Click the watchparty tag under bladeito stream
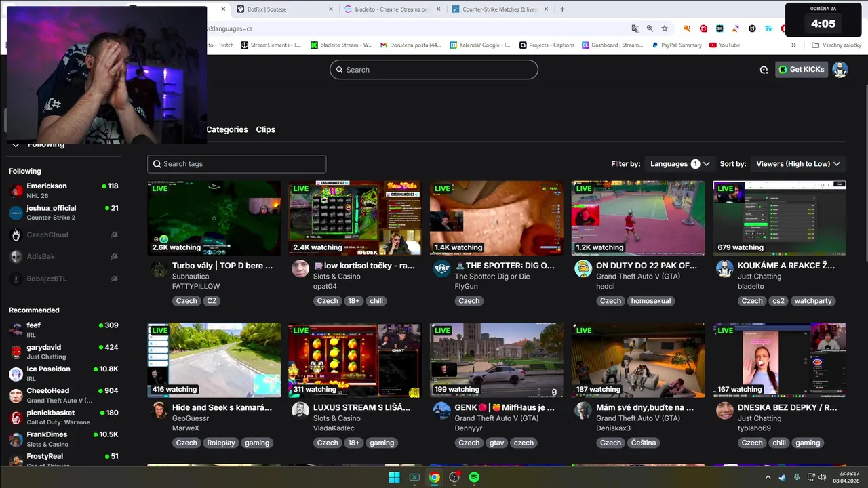This screenshot has width=868, height=488. click(x=812, y=301)
